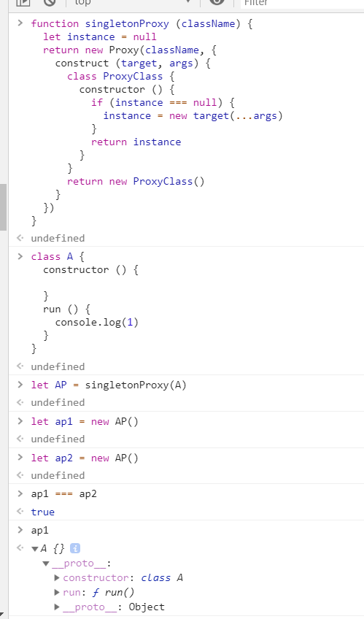Click 'if (instance === null) {' line
The width and height of the screenshot is (364, 619).
(163, 103)
